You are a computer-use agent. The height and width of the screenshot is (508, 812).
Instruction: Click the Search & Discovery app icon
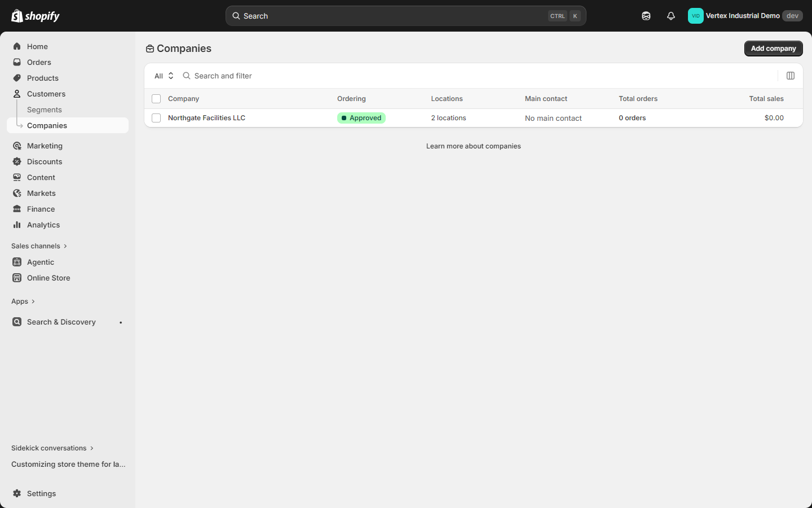[17, 322]
